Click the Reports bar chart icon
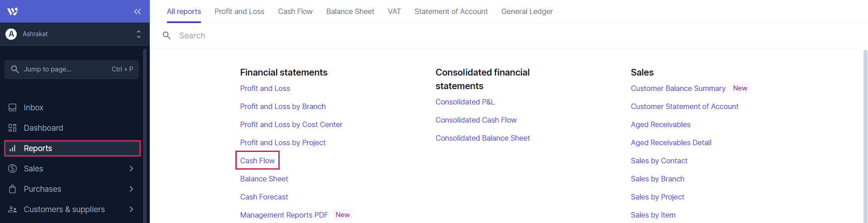Viewport: 868px width, 223px height. (13, 148)
